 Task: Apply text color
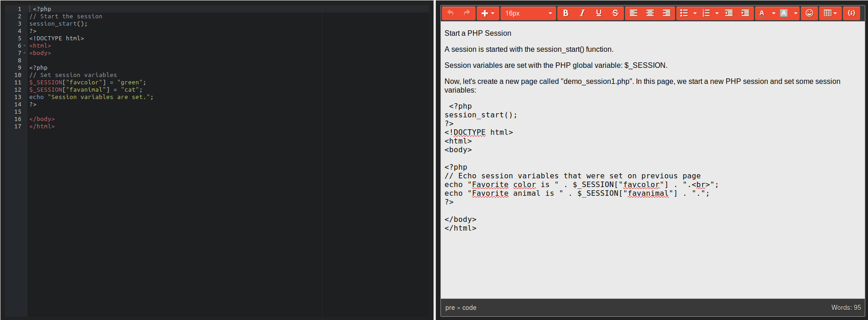coord(762,13)
